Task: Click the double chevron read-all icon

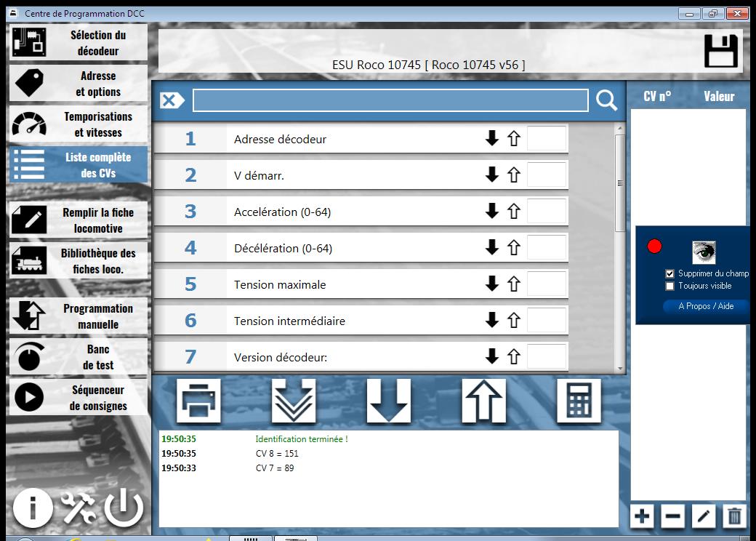Action: point(294,401)
